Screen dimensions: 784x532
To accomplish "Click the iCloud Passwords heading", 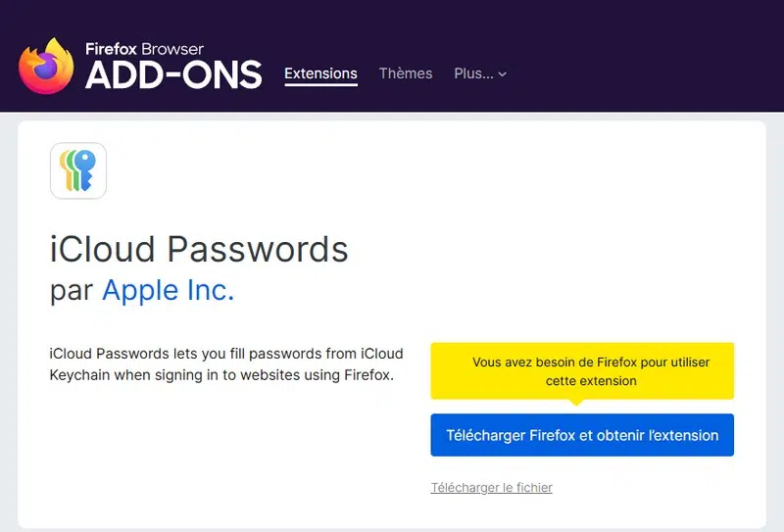I will pos(199,249).
